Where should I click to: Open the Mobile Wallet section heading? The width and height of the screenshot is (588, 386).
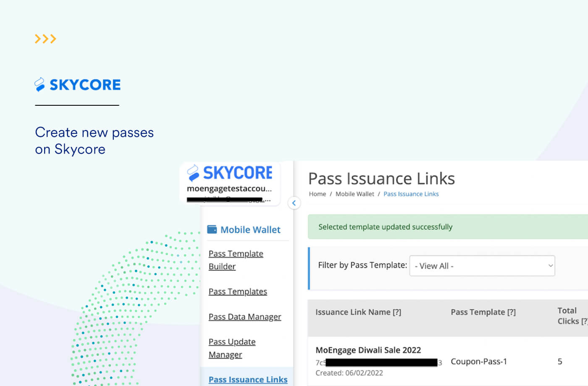tap(250, 230)
